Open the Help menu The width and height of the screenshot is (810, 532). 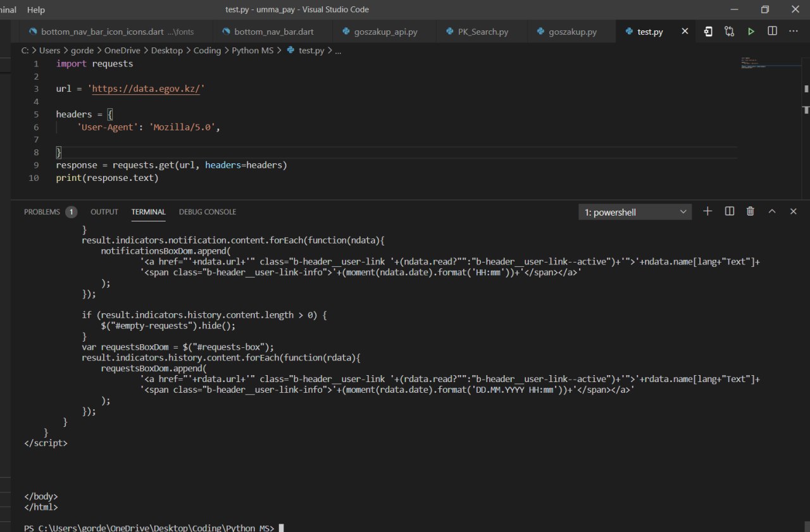(x=36, y=9)
